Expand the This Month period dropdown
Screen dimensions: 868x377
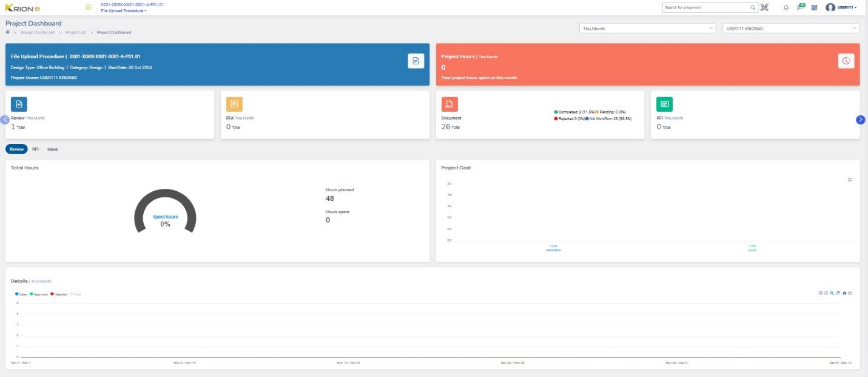point(647,29)
